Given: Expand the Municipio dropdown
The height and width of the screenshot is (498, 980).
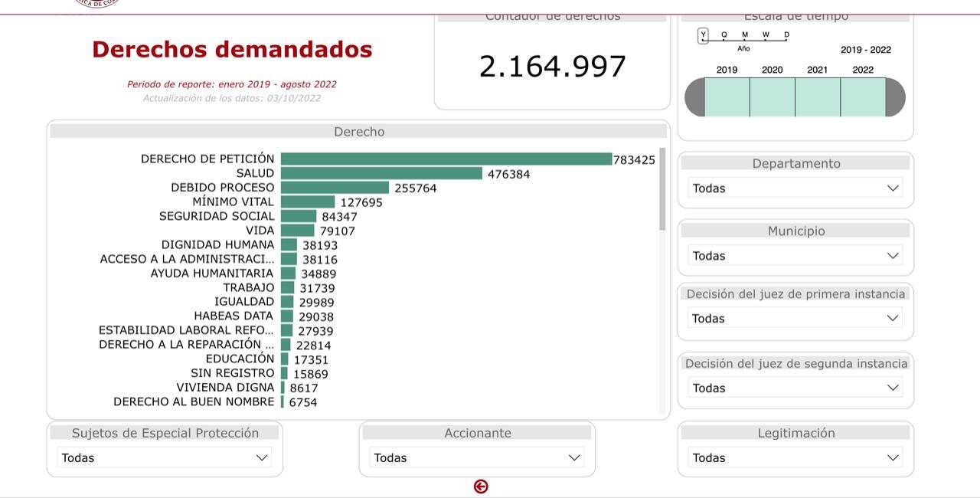Looking at the screenshot, I should tap(795, 256).
